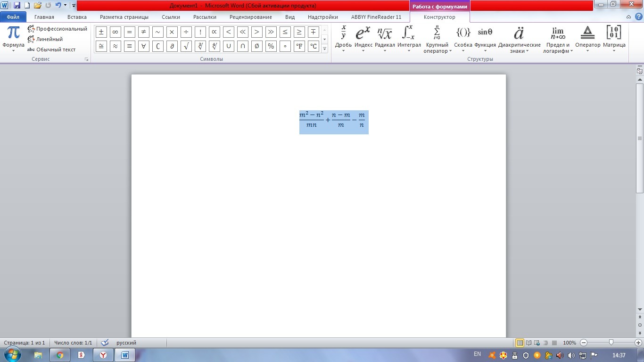This screenshot has width=644, height=362.
Task: Switch to the Вставка (Insert) tab
Action: [x=77, y=17]
